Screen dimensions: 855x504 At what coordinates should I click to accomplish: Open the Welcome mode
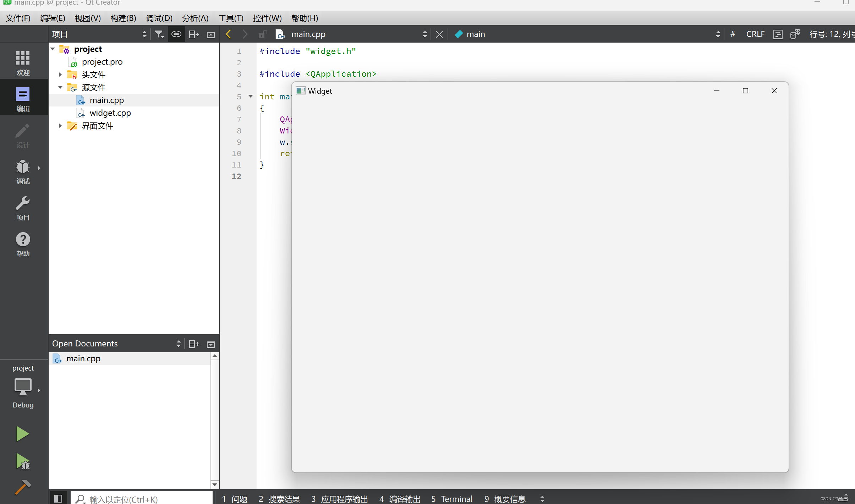23,62
